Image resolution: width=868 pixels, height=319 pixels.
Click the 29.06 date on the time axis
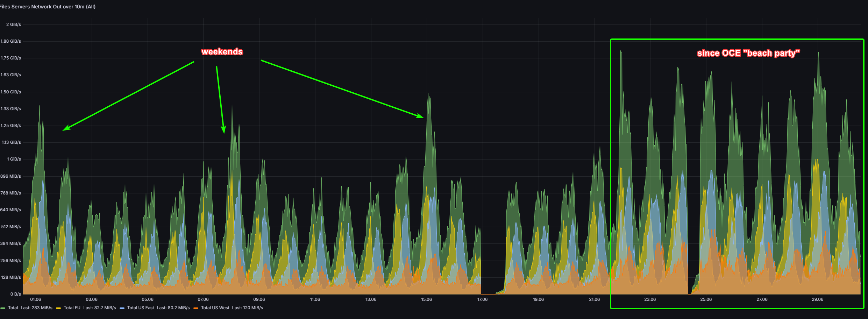[818, 299]
